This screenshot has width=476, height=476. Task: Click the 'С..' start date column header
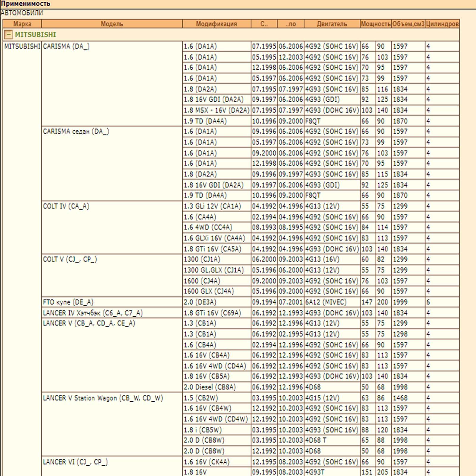pyautogui.click(x=264, y=24)
